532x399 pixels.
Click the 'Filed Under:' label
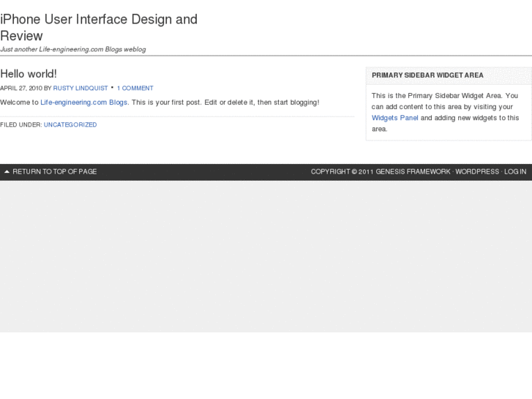[21, 124]
